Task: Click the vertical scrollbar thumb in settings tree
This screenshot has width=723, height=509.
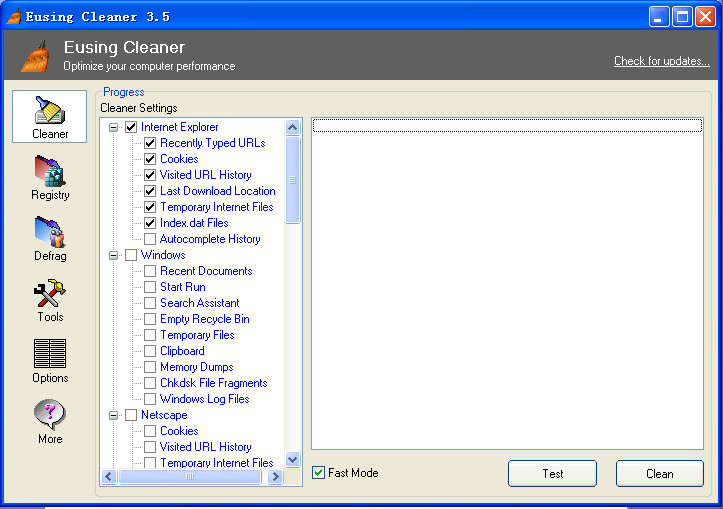Action: pyautogui.click(x=292, y=180)
